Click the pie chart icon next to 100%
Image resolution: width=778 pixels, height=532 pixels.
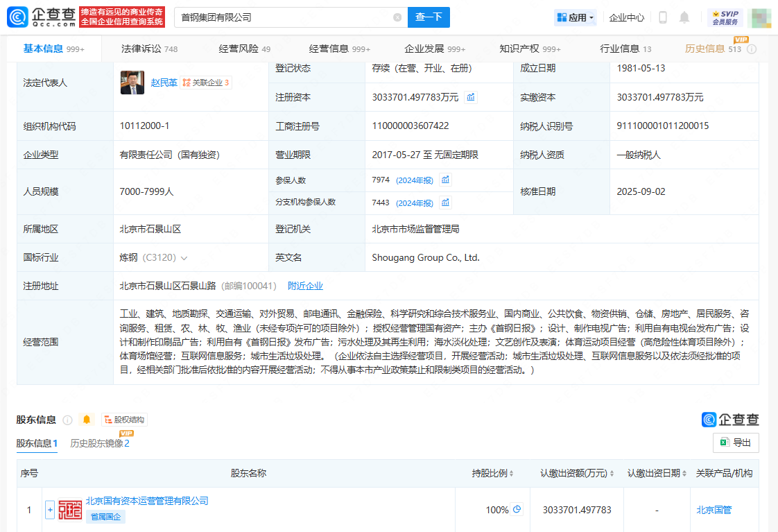[x=517, y=510]
